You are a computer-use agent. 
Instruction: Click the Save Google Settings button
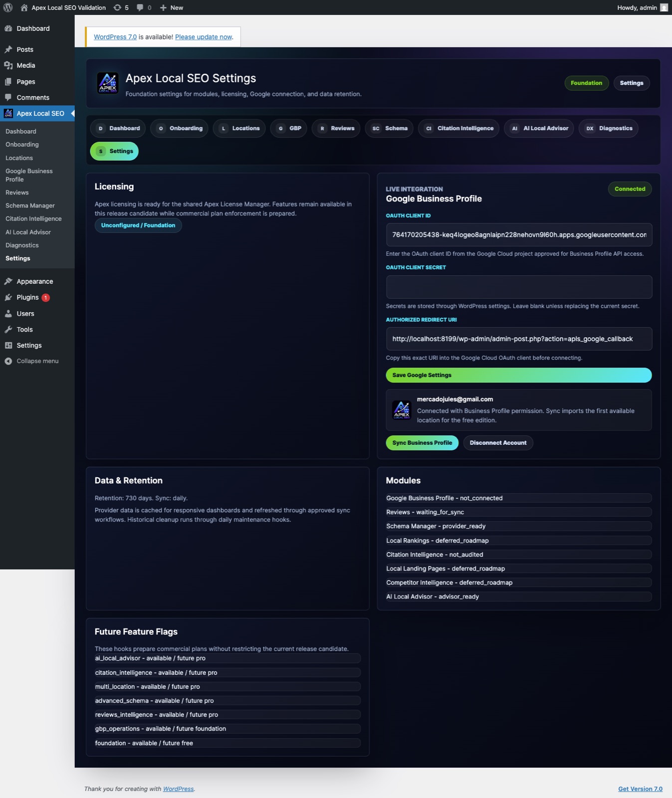tap(519, 375)
